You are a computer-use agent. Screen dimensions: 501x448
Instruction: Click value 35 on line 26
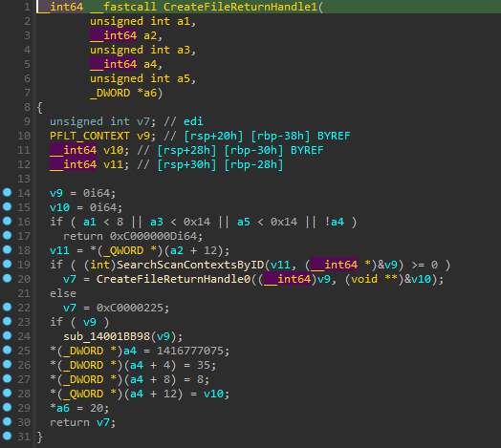click(x=204, y=365)
